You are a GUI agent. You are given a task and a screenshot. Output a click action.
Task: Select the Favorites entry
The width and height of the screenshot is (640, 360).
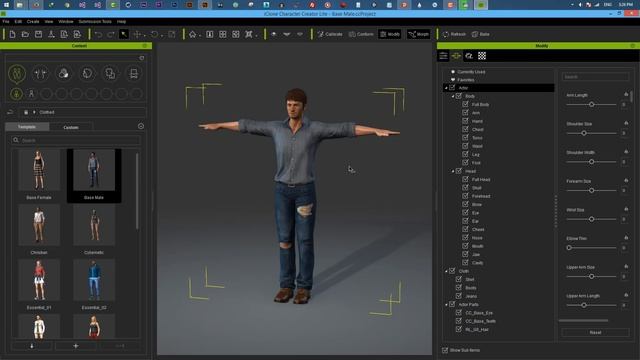click(466, 80)
